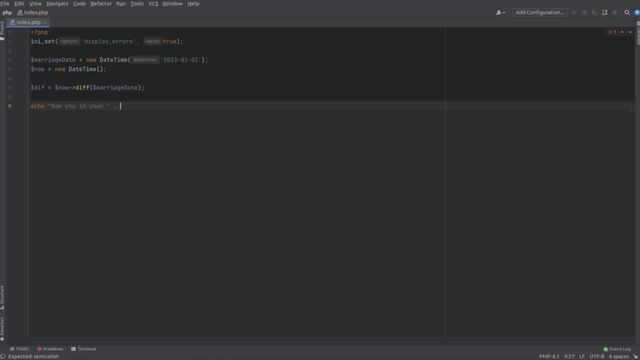Open the user account dropdown

[x=500, y=13]
